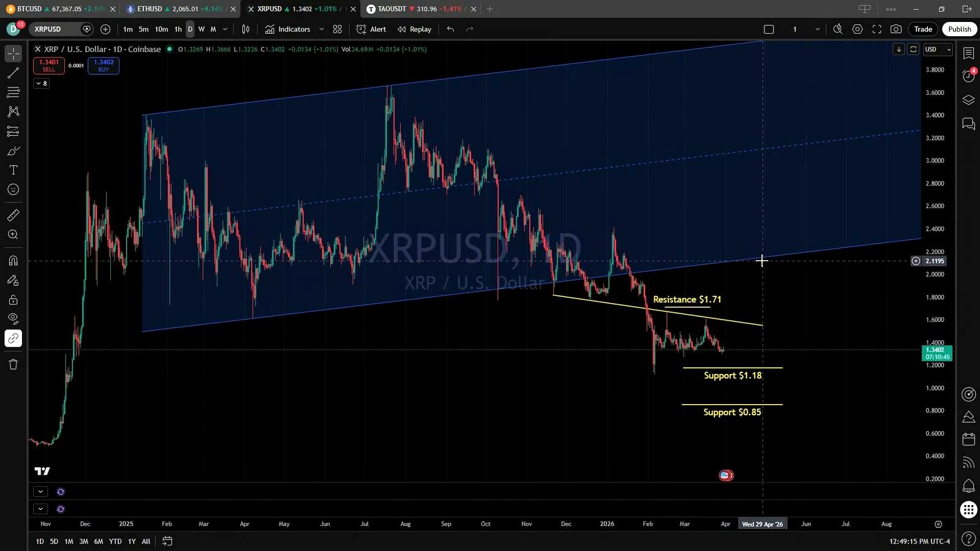Set date range to YTD

pyautogui.click(x=115, y=541)
